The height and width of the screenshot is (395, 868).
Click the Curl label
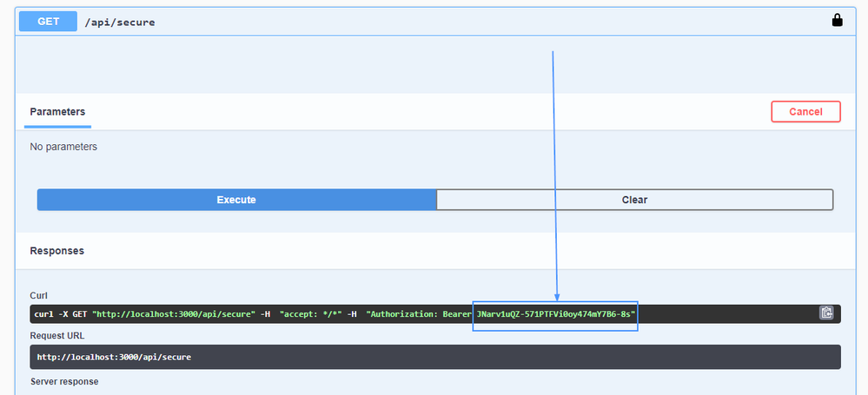pyautogui.click(x=37, y=295)
